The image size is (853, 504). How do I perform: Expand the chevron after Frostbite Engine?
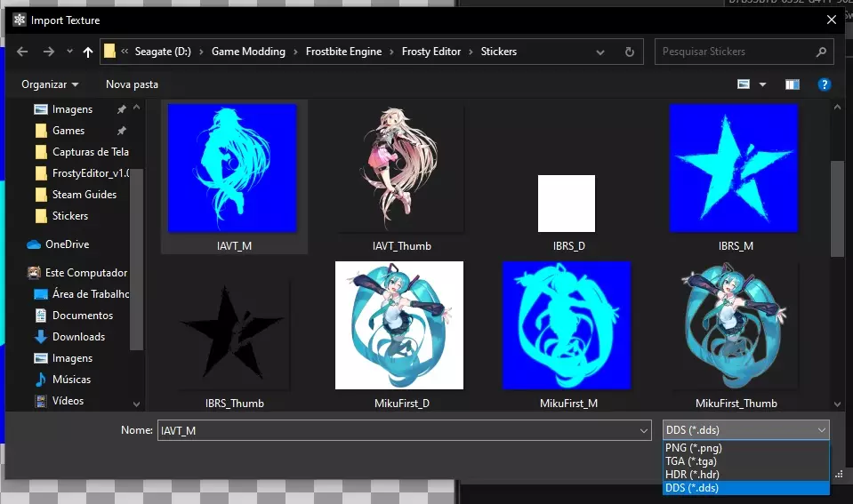point(391,52)
